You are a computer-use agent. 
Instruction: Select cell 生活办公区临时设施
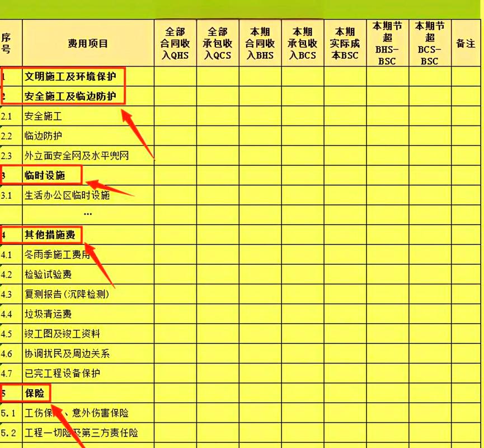pos(88,195)
